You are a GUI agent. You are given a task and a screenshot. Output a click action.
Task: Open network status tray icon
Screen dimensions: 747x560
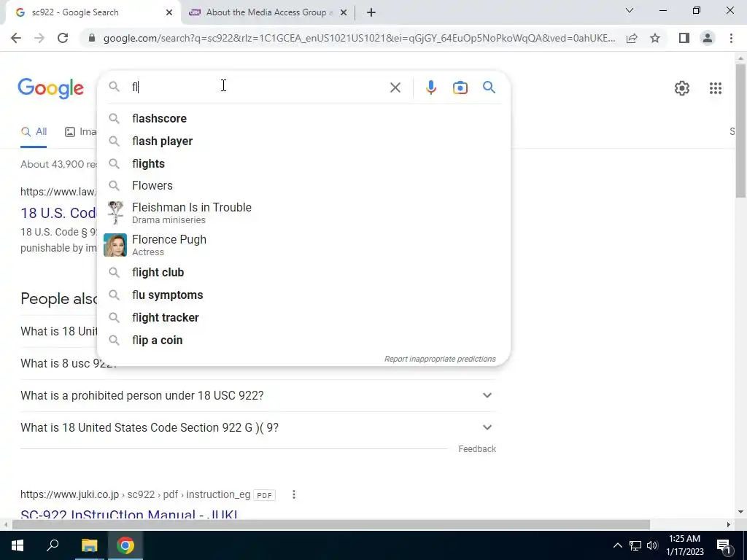pos(635,545)
